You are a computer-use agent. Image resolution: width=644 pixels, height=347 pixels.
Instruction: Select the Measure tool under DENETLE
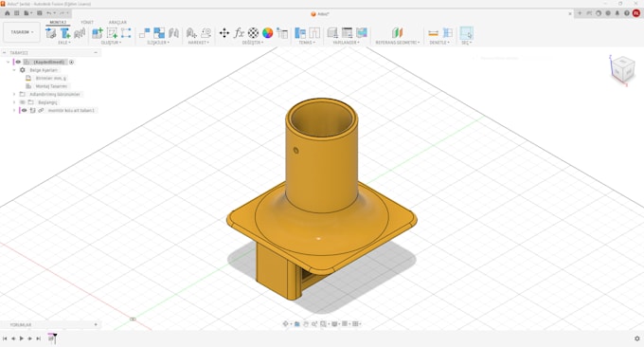pos(433,33)
